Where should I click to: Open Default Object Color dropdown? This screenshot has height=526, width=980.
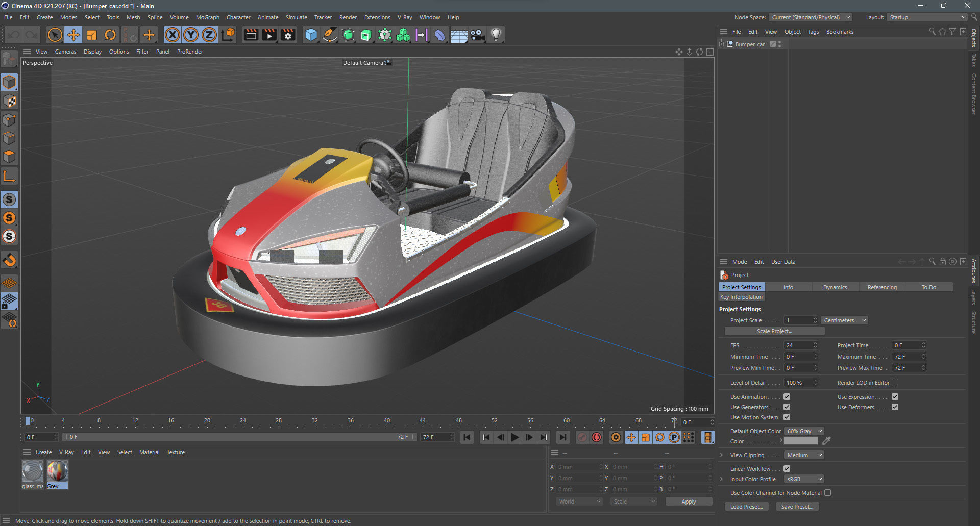click(x=804, y=431)
